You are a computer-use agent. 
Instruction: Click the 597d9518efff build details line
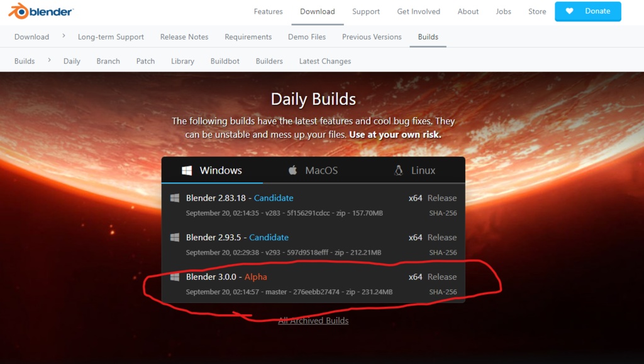coord(284,252)
